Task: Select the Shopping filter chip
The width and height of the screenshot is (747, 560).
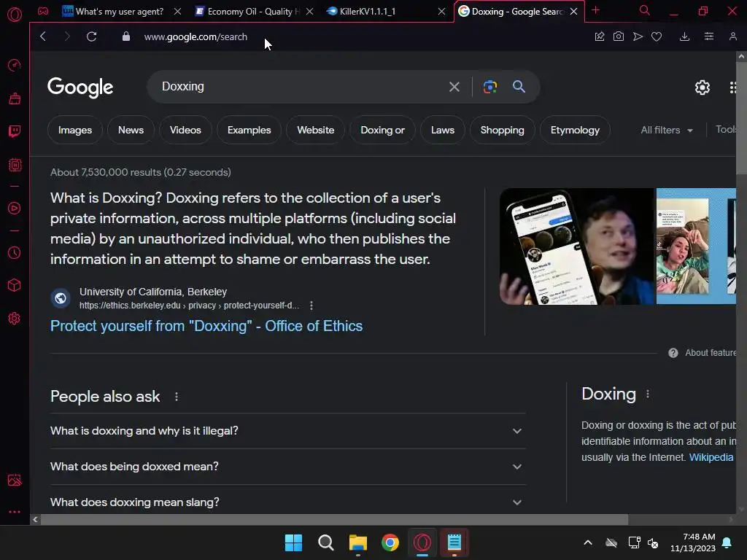Action: pyautogui.click(x=502, y=130)
